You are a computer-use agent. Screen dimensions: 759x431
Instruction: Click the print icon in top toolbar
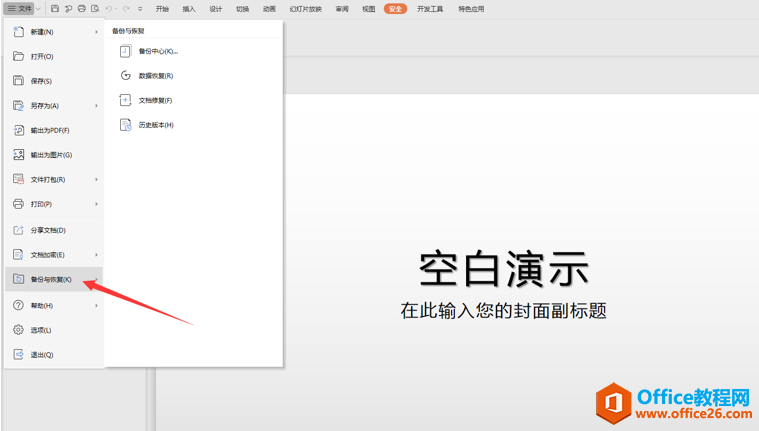(x=82, y=9)
